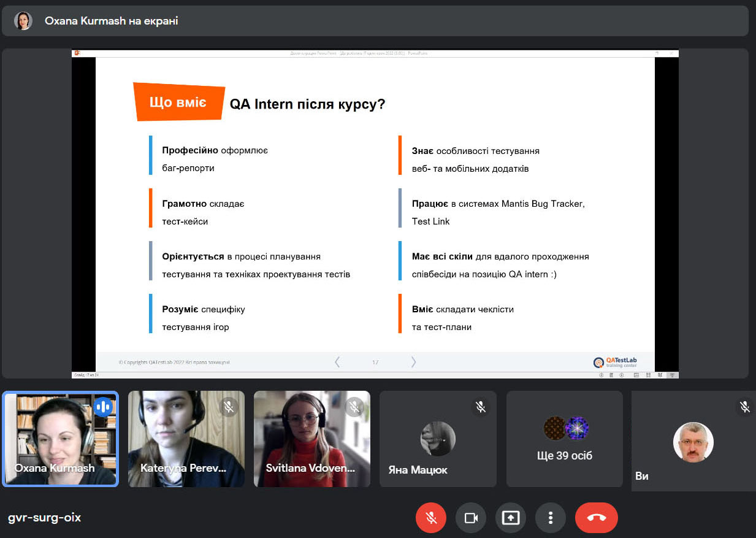Click Яна Мацюк's avatar tile

[438, 439]
